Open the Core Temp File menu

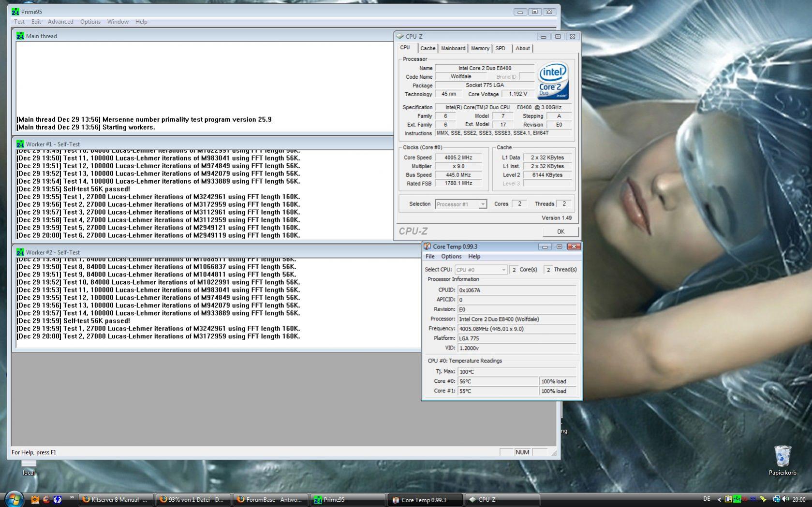pyautogui.click(x=430, y=257)
